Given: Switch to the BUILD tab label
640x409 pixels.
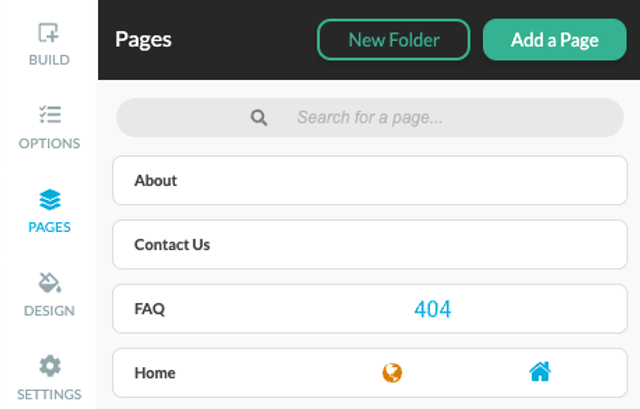Looking at the screenshot, I should pyautogui.click(x=49, y=60).
